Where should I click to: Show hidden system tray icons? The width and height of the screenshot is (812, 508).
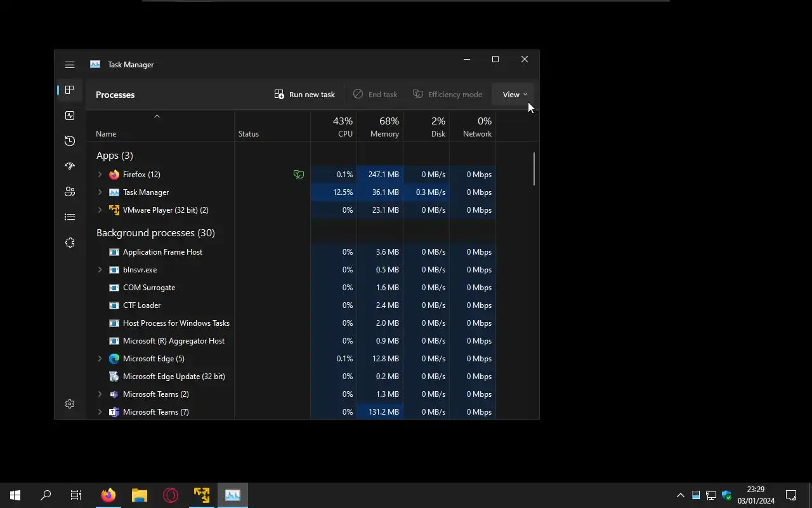pyautogui.click(x=680, y=495)
